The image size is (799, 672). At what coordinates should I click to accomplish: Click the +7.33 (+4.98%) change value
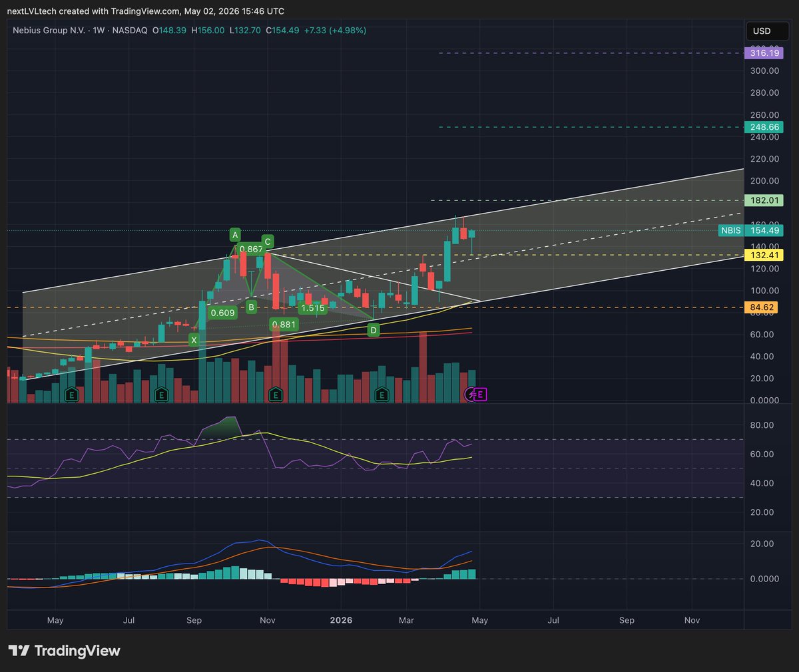coord(335,31)
